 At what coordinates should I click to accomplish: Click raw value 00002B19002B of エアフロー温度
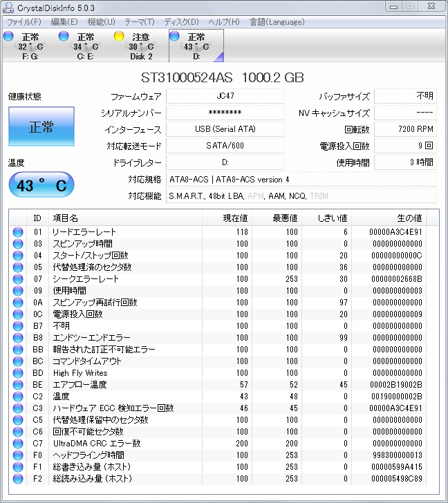395,385
